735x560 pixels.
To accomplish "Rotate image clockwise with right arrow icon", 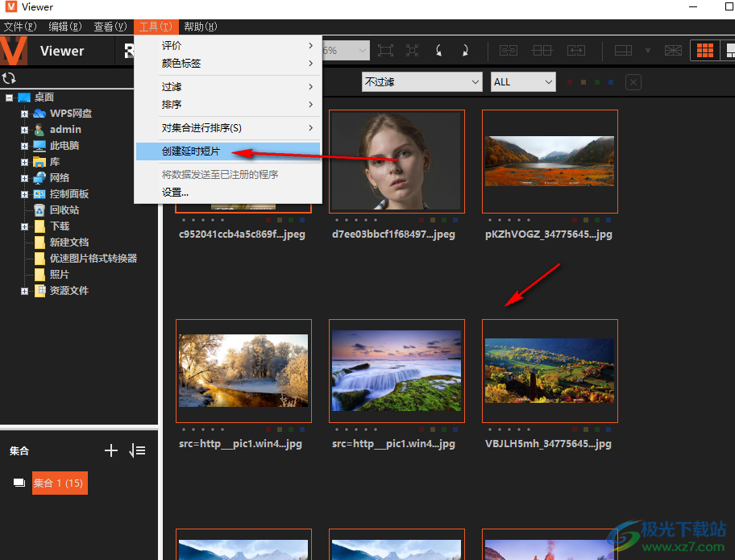I will coord(465,50).
